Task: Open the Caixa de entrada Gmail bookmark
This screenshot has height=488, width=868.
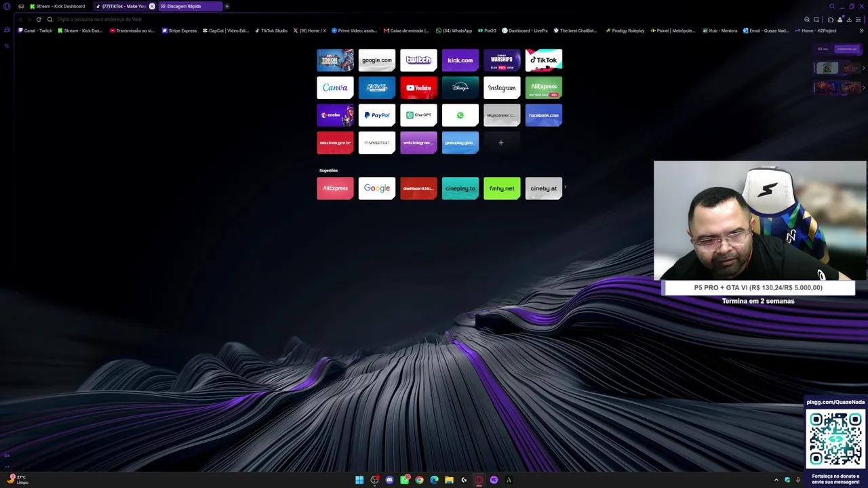Action: pos(407,30)
